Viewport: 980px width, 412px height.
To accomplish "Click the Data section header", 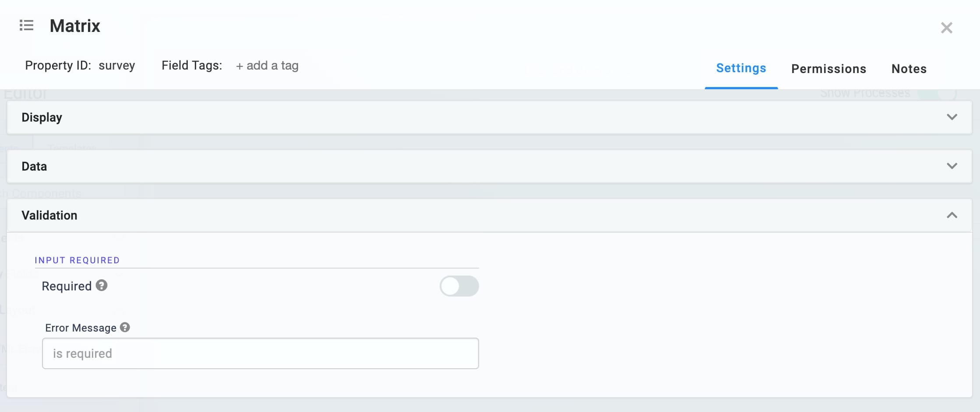I will (x=489, y=166).
